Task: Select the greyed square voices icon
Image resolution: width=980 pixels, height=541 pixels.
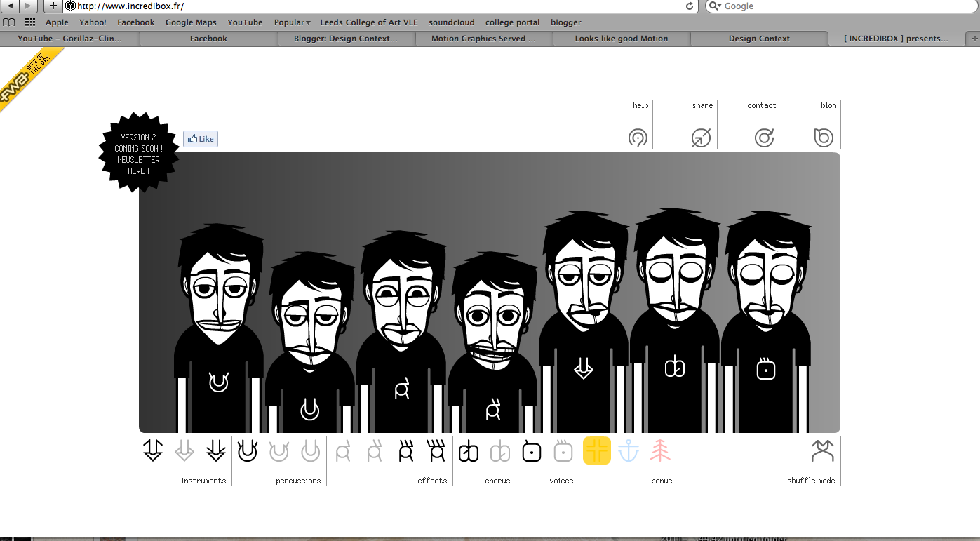Action: pyautogui.click(x=563, y=451)
